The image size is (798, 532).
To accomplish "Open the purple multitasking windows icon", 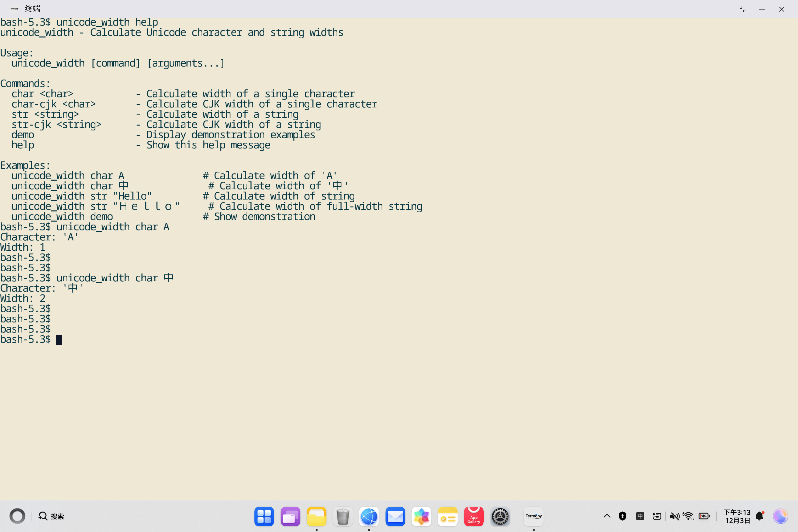I will coord(291,516).
